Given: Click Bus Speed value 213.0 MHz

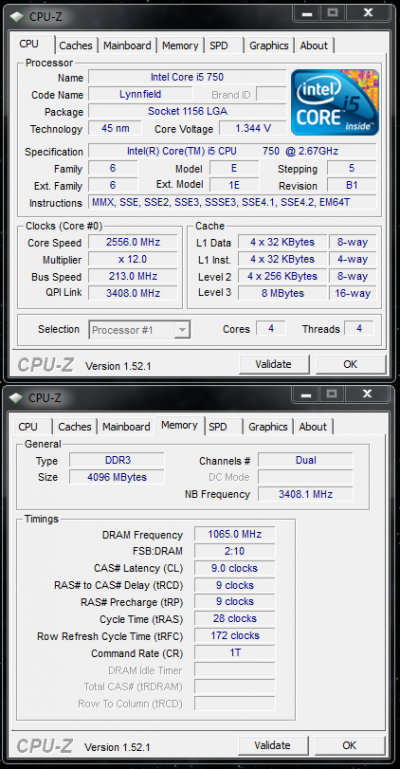Looking at the screenshot, I should (133, 276).
